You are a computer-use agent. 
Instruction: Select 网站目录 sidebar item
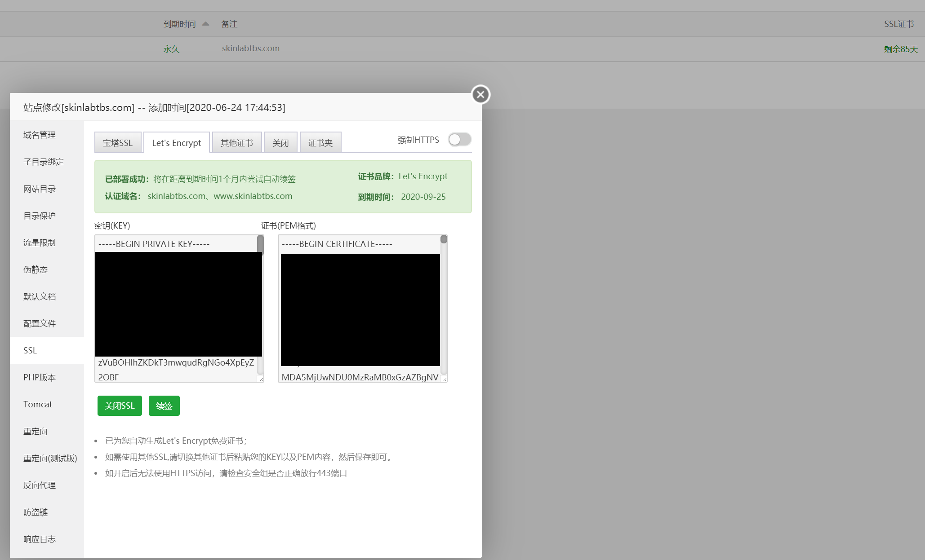click(47, 189)
